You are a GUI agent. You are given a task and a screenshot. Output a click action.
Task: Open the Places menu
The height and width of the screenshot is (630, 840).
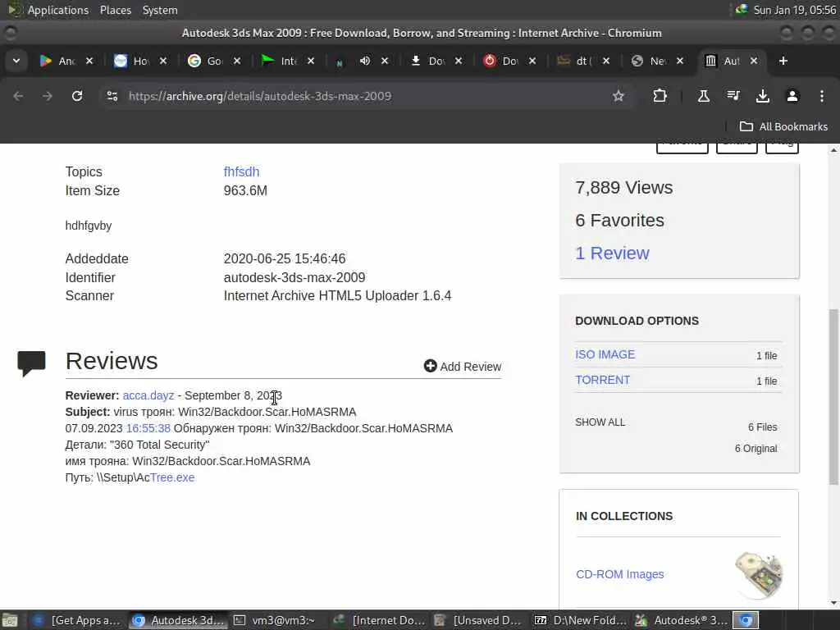[115, 10]
